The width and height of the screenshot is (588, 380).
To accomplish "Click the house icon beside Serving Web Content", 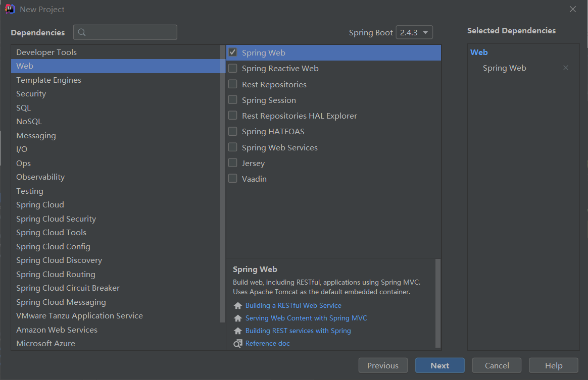I will (x=238, y=318).
